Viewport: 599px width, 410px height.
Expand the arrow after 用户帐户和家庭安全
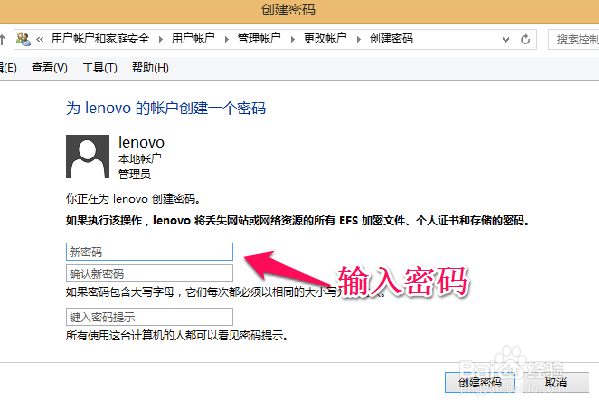click(161, 39)
